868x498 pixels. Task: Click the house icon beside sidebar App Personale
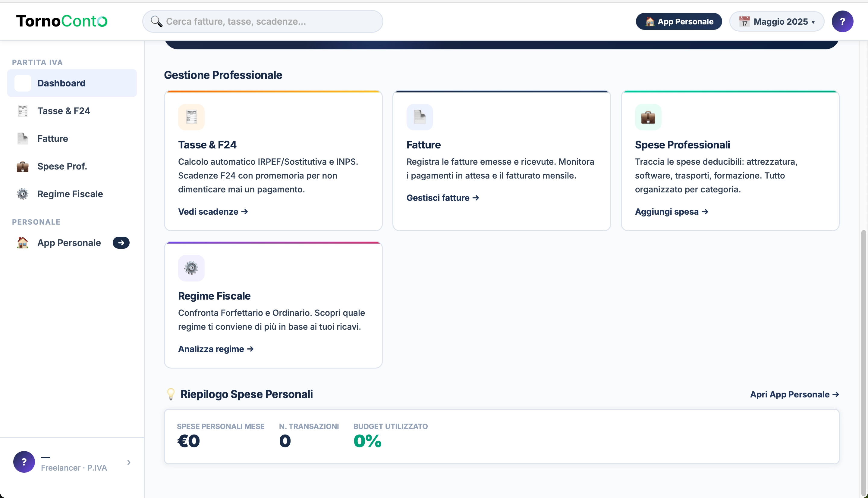click(23, 243)
